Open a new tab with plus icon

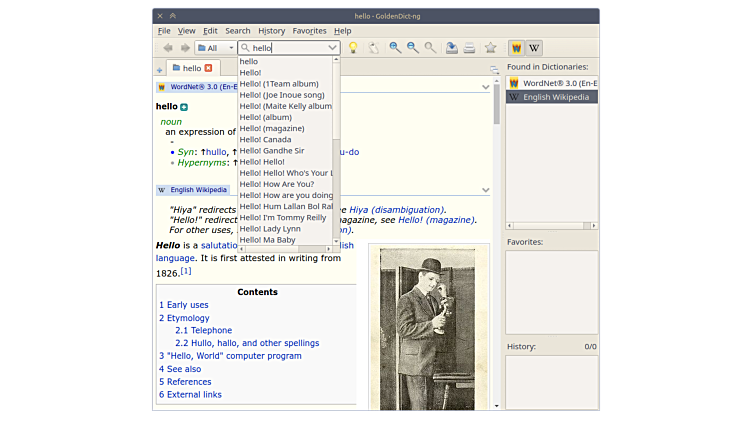159,69
